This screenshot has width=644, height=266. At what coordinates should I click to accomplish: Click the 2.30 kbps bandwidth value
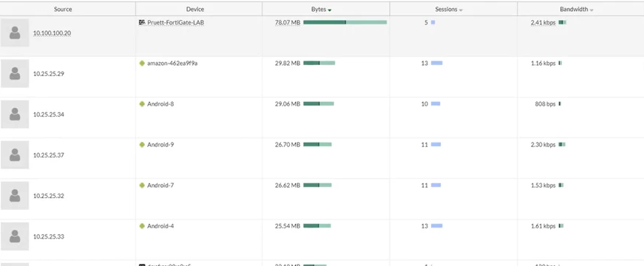coord(543,145)
